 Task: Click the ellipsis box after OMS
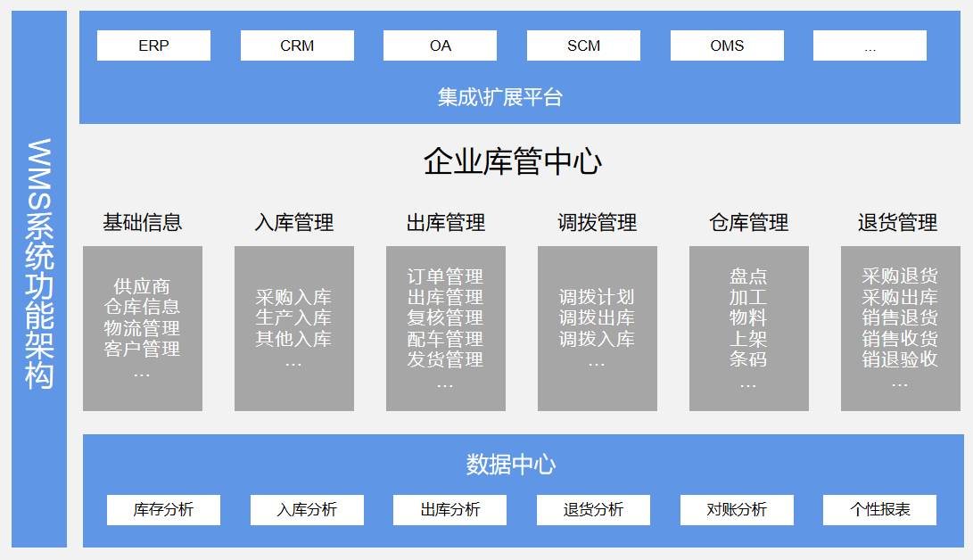tap(870, 45)
